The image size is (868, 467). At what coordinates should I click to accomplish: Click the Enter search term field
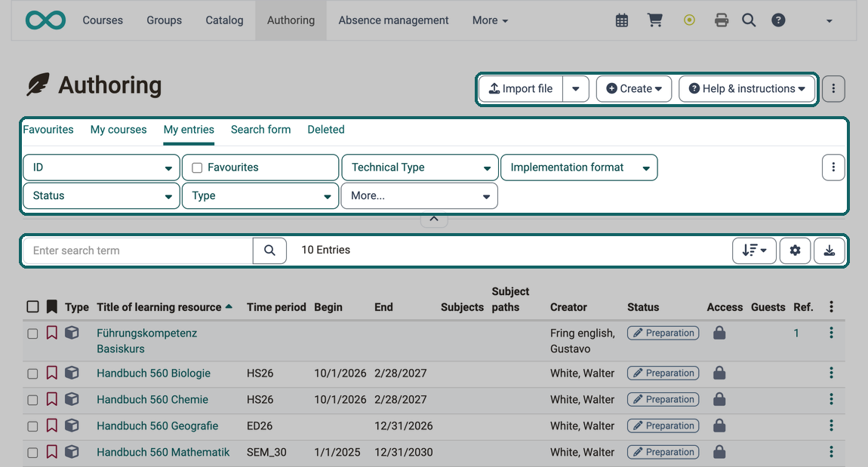click(x=138, y=250)
